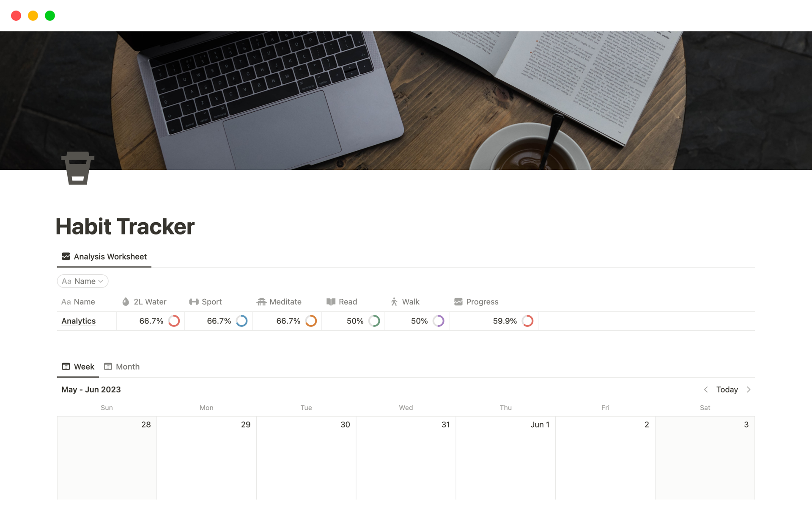Viewport: 812px width, 508px height.
Task: Click the Today button to reset view
Action: 728,389
